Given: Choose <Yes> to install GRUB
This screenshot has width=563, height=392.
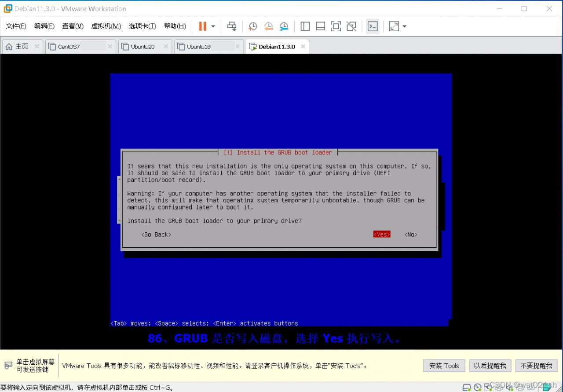Looking at the screenshot, I should (382, 234).
